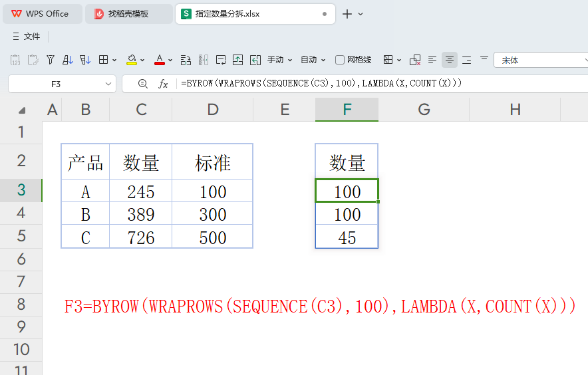Click product cell A in column B
This screenshot has height=375, width=588.
[x=86, y=191]
